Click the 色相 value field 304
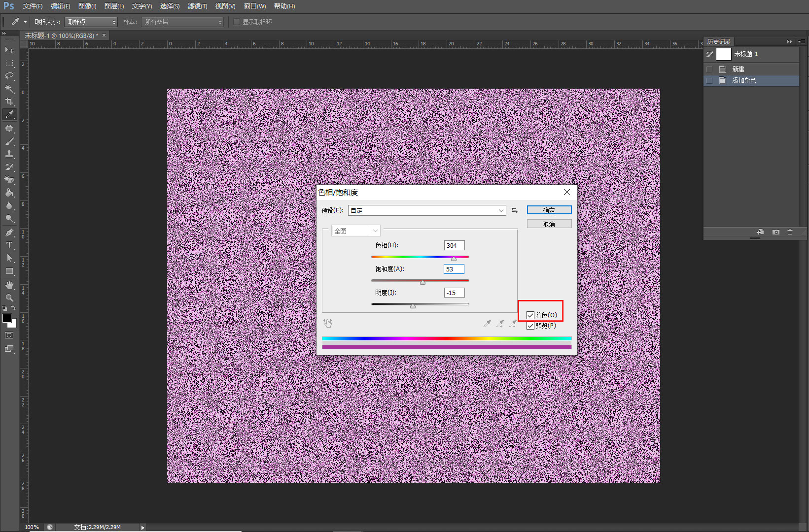This screenshot has height=532, width=809. (x=454, y=245)
